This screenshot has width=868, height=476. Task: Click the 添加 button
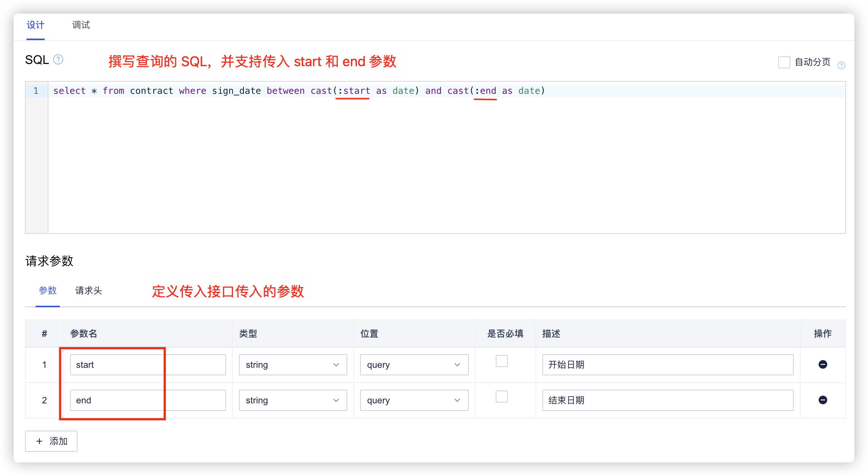pyautogui.click(x=51, y=441)
